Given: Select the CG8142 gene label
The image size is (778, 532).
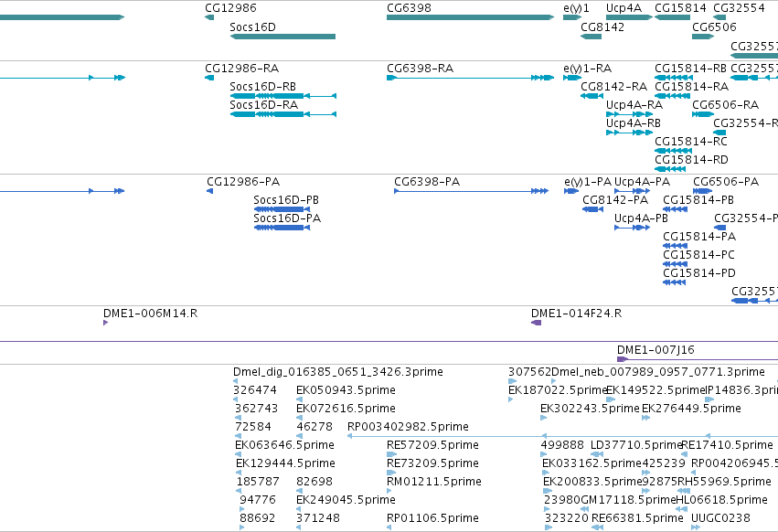Looking at the screenshot, I should tap(602, 27).
